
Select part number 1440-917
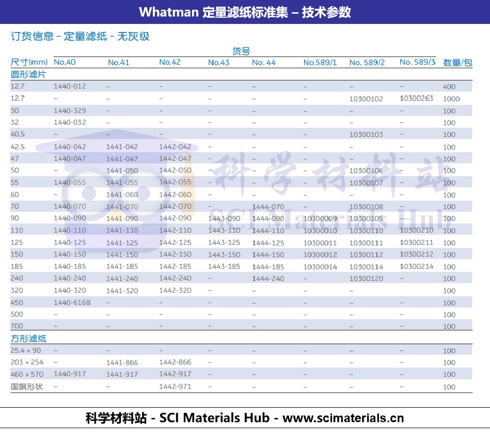70,374
